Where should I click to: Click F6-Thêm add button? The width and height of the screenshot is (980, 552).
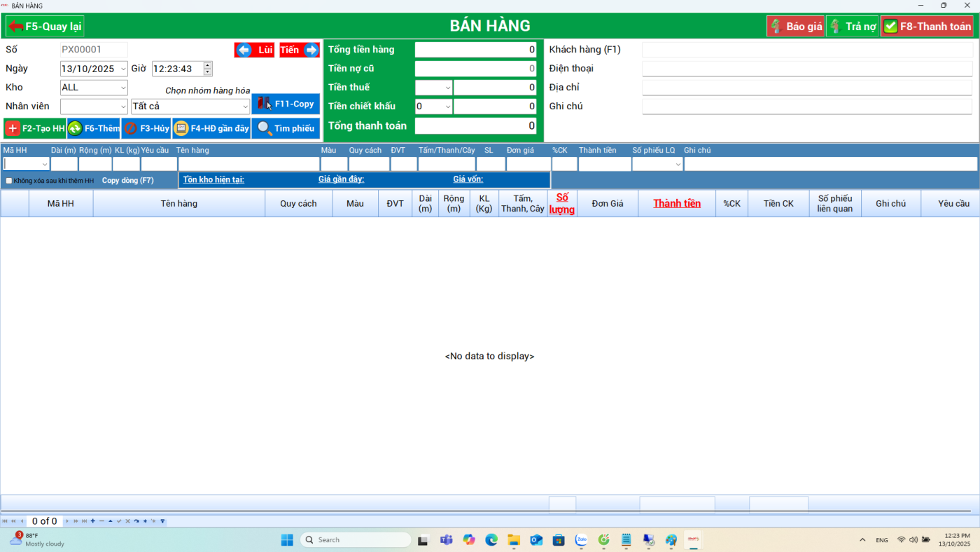(x=94, y=128)
